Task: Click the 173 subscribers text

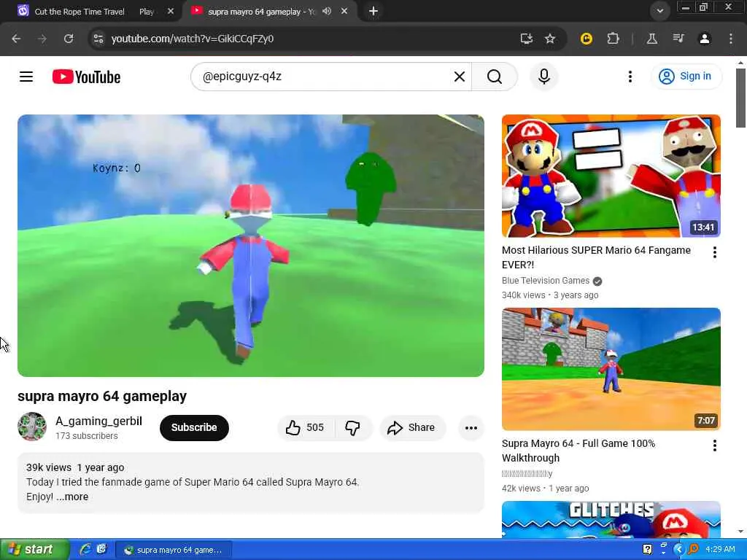Action: click(86, 436)
